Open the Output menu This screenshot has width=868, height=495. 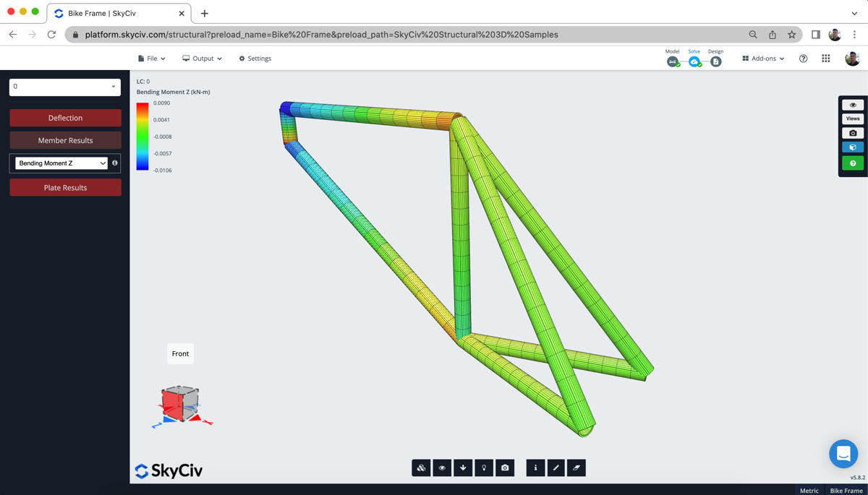click(x=201, y=58)
